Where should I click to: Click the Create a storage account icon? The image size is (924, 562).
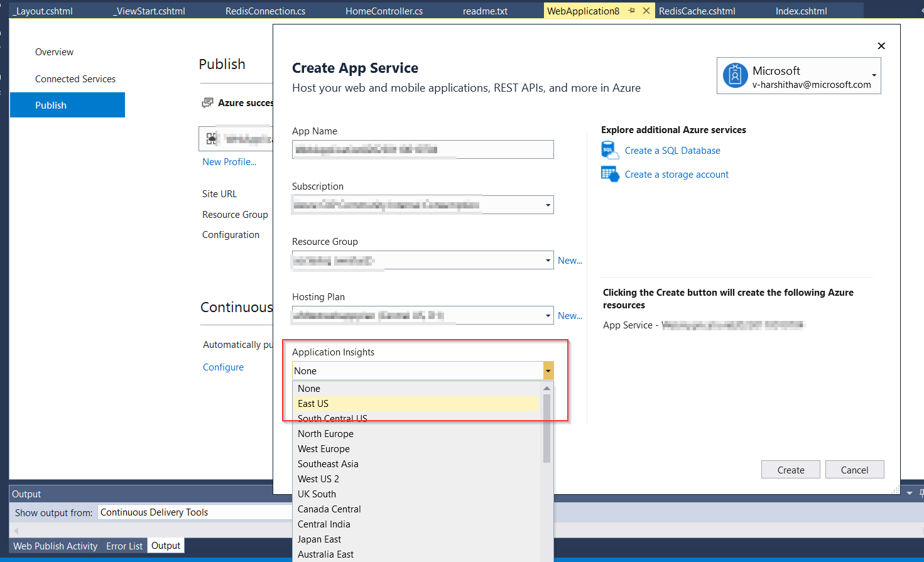tap(609, 174)
